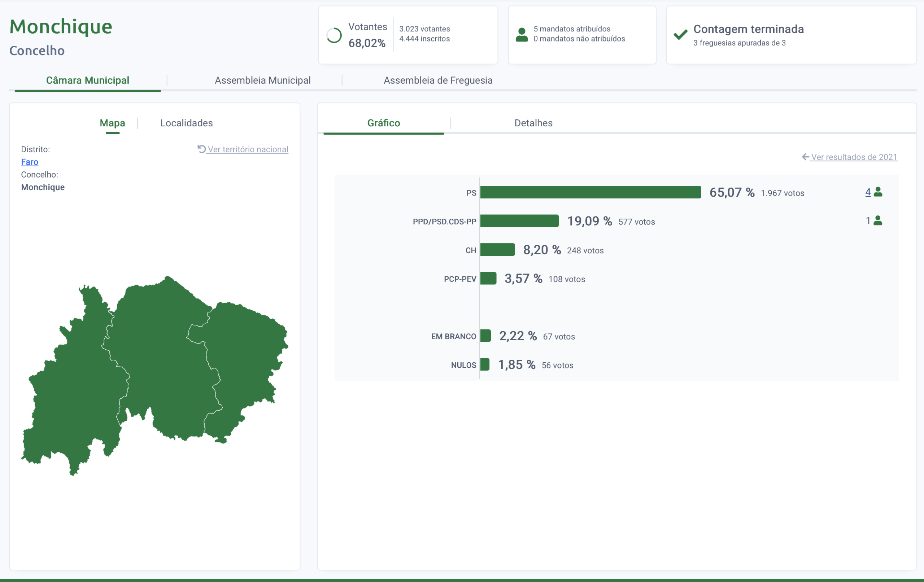Click the PS mandates count link 4

point(868,192)
